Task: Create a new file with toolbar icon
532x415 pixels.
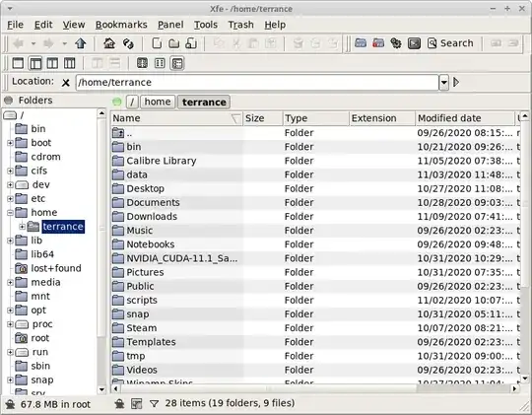Action: [x=157, y=43]
